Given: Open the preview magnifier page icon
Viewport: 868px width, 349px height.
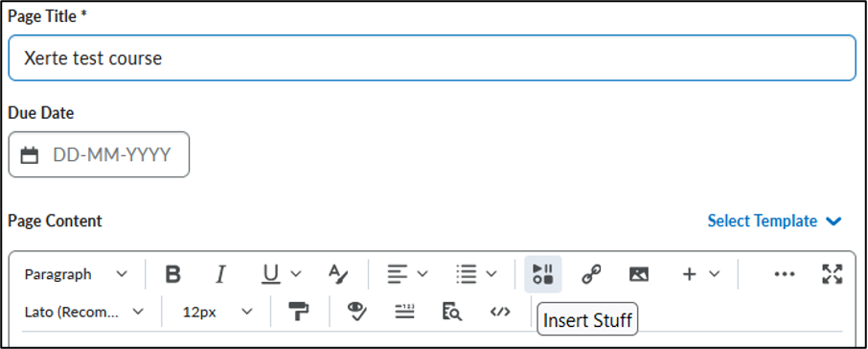Looking at the screenshot, I should coord(452,312).
